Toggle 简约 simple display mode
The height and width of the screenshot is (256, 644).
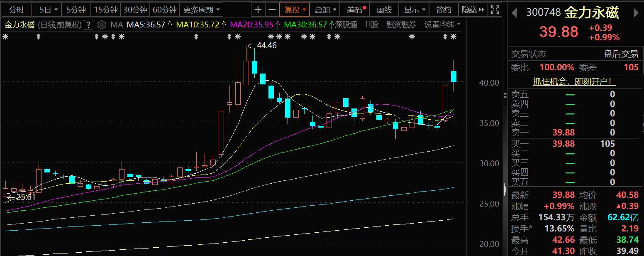click(444, 10)
